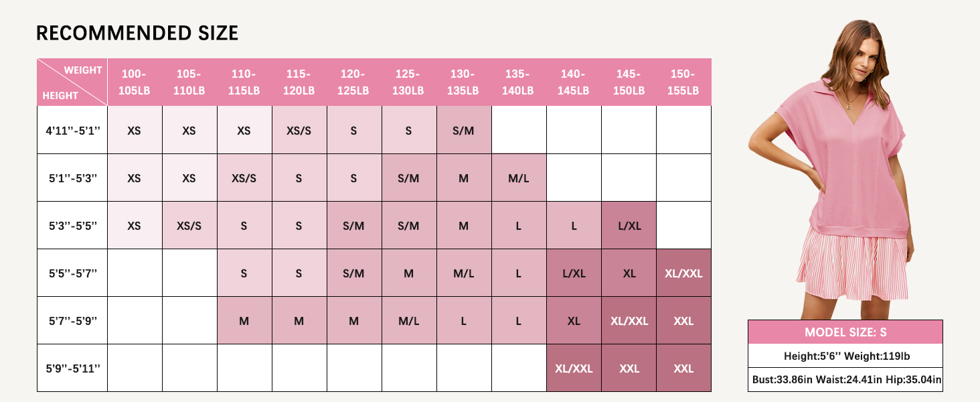
Task: Click the Recommended Size heading
Action: click(137, 33)
